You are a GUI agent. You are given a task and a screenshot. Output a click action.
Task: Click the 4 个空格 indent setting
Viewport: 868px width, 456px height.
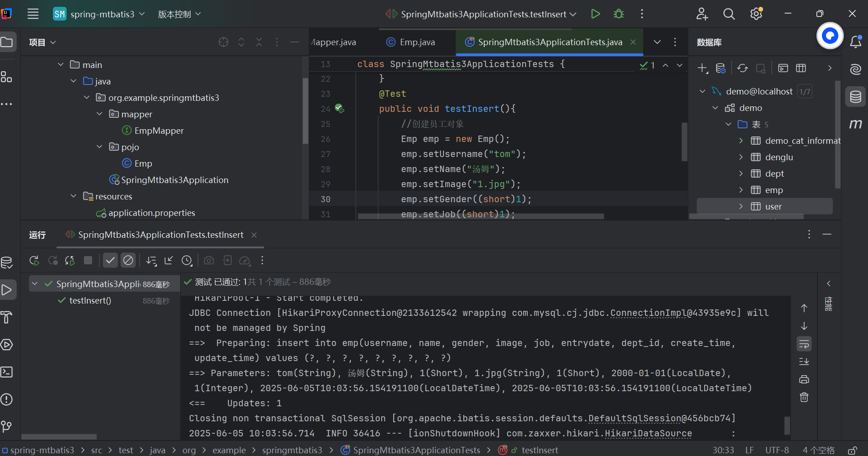(x=819, y=450)
